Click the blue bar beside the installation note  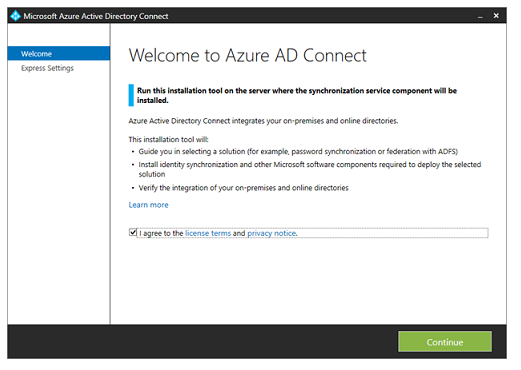tap(131, 95)
